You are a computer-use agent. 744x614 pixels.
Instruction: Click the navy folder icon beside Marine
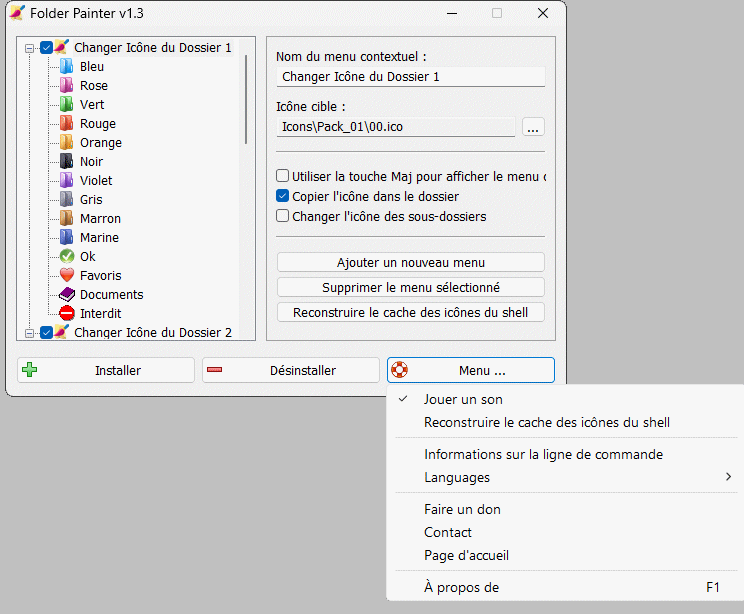pyautogui.click(x=66, y=237)
